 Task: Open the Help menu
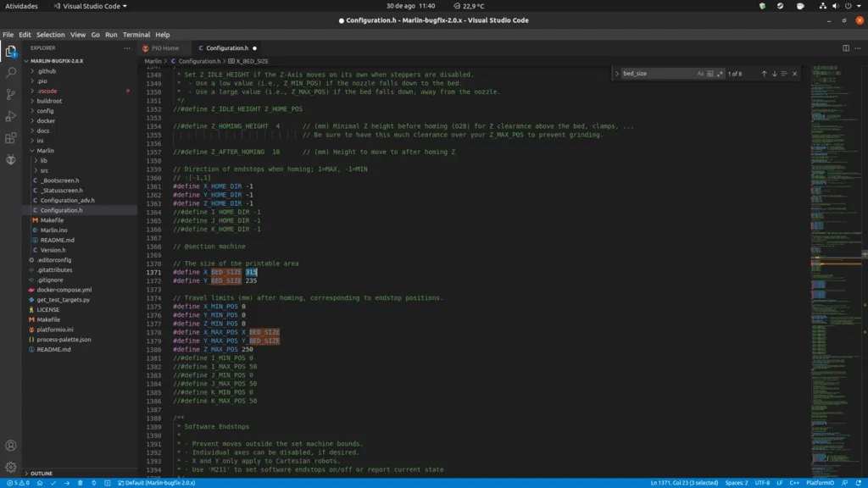click(162, 34)
